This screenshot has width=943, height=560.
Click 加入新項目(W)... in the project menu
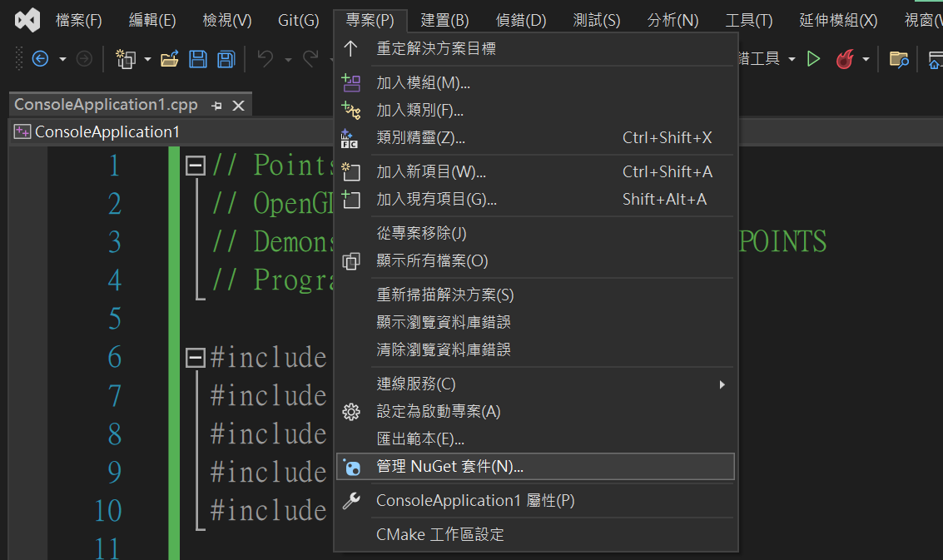(431, 172)
